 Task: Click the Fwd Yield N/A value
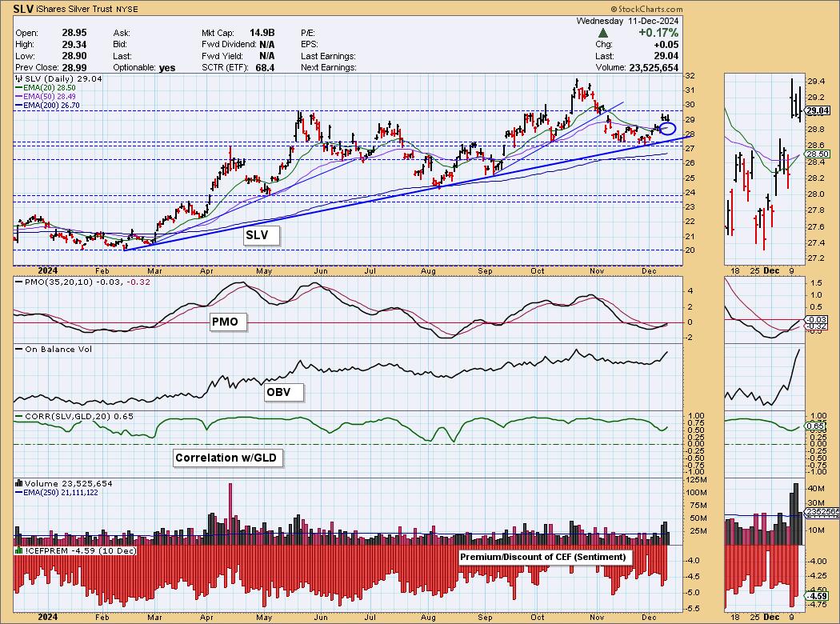(266, 56)
